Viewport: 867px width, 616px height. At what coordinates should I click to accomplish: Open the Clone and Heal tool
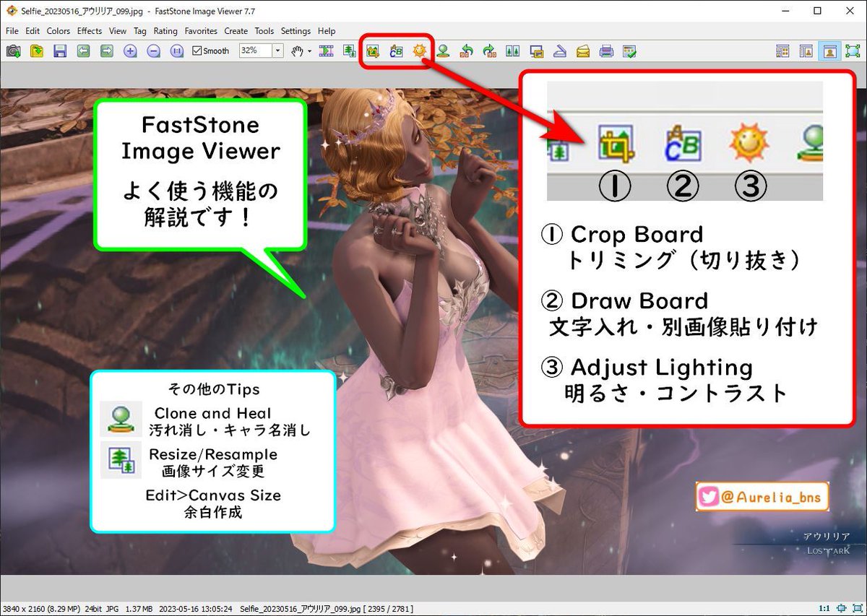click(443, 51)
